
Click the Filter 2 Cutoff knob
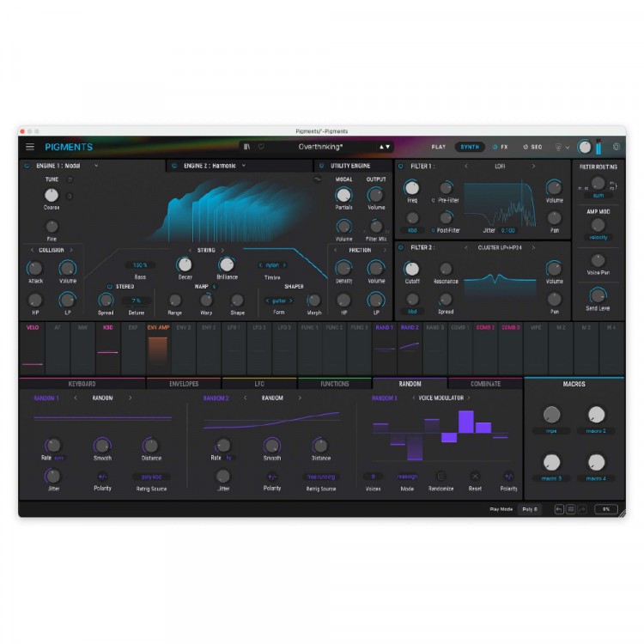point(411,269)
